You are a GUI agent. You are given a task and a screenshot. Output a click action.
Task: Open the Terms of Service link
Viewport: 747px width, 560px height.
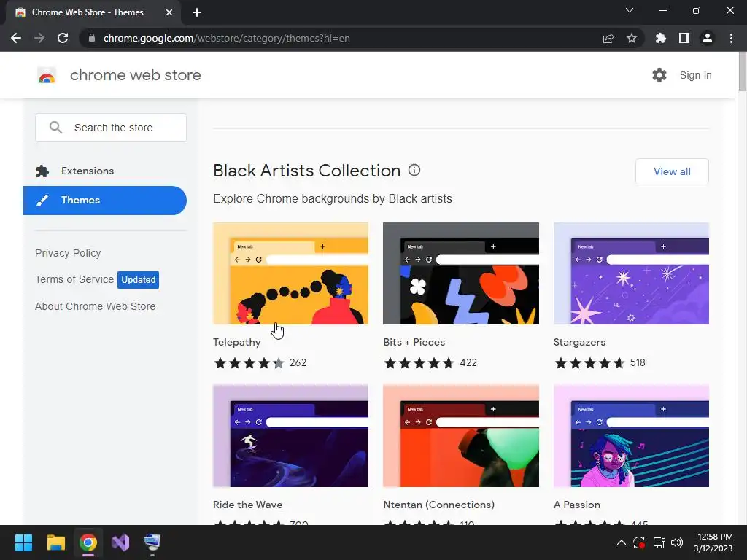pos(74,279)
